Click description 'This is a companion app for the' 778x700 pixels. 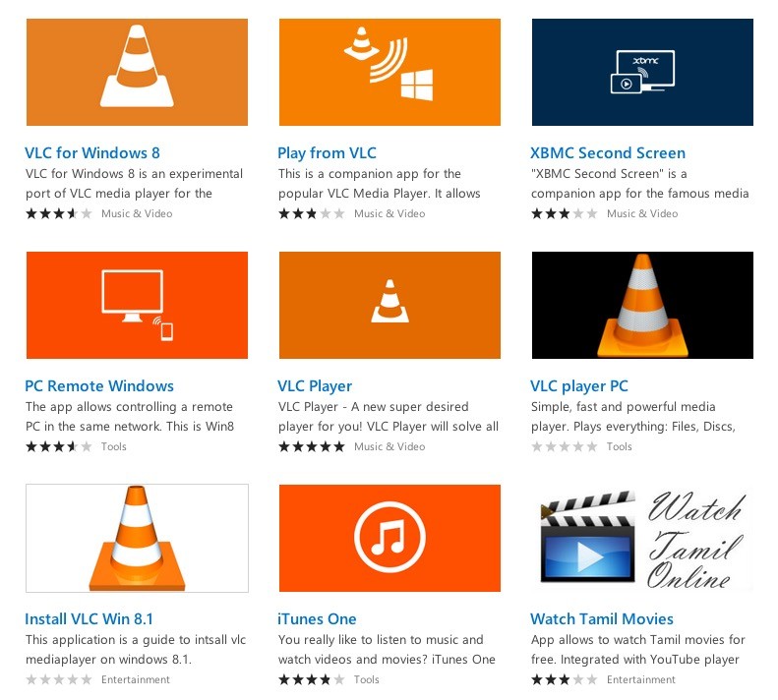pos(370,174)
